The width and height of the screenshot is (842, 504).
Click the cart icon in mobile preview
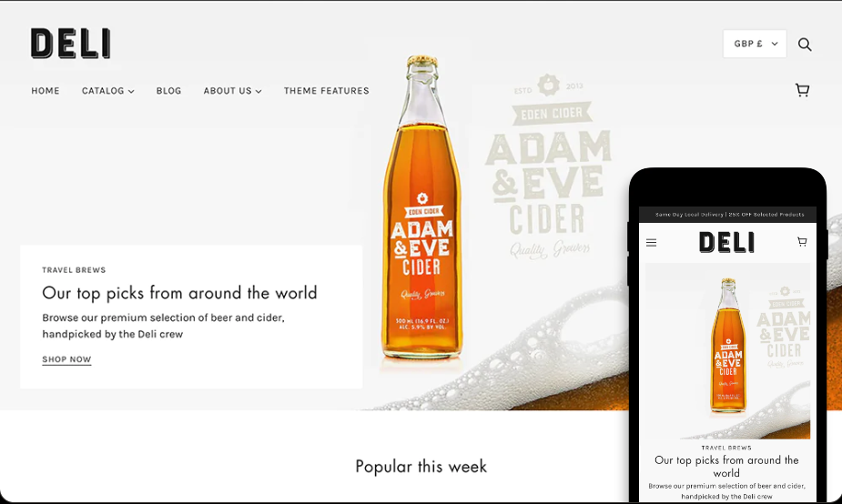click(x=802, y=242)
